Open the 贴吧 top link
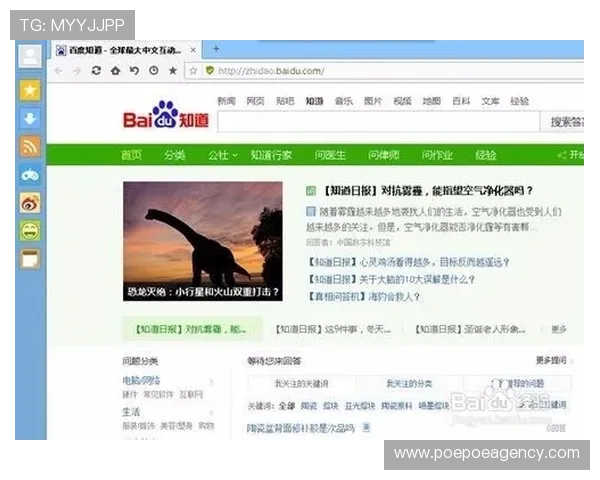 (285, 101)
